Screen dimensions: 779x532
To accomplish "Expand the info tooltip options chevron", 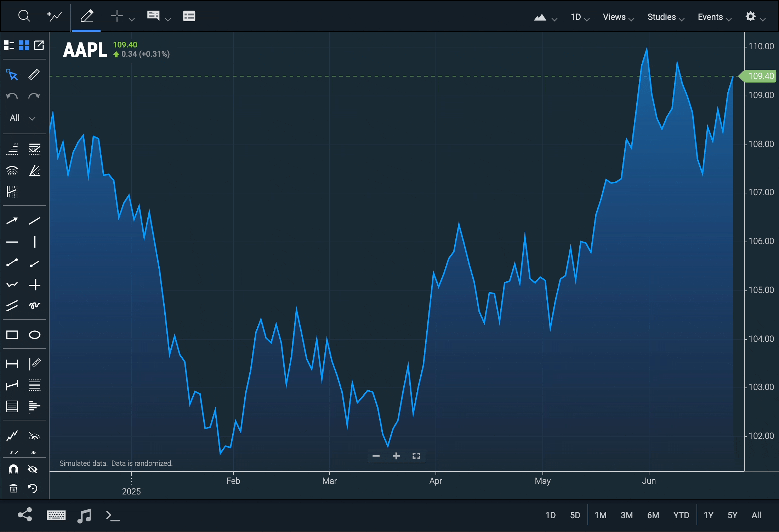I will point(168,19).
